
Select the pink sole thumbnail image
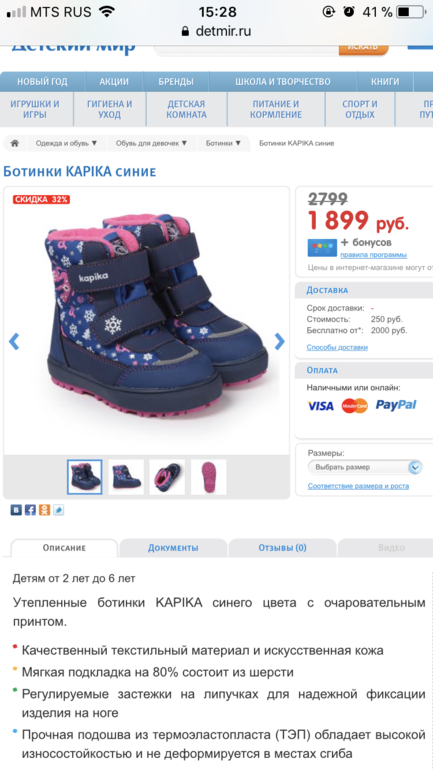[x=209, y=477]
